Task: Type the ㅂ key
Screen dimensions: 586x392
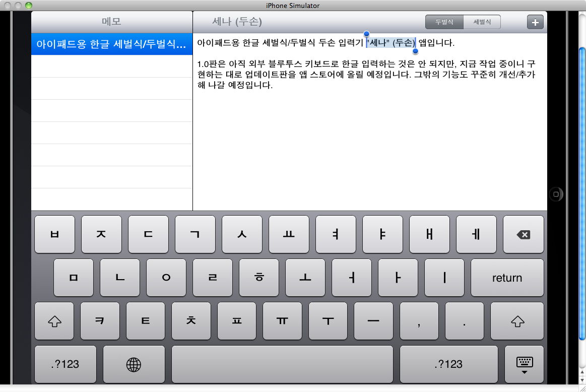Action: [x=54, y=234]
